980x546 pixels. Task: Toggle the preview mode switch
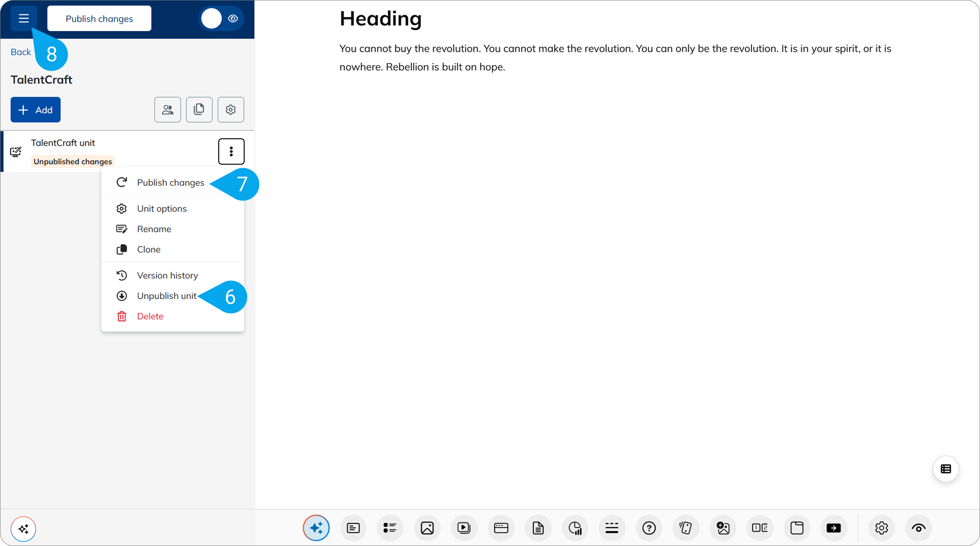click(221, 19)
